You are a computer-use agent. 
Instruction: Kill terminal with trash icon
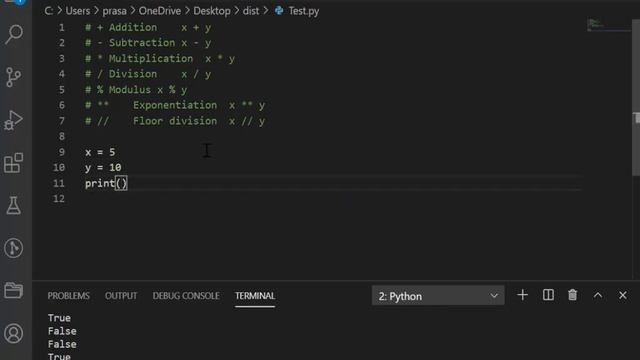tap(573, 295)
